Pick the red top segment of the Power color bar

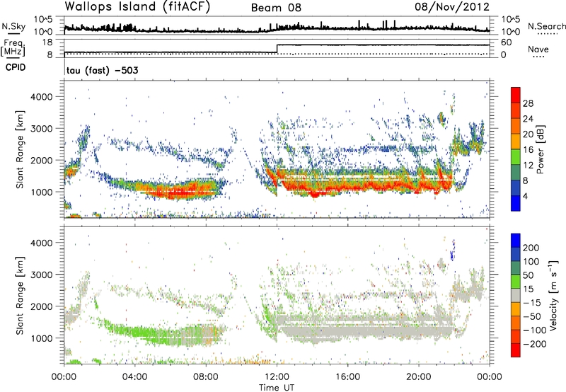[x=516, y=95]
